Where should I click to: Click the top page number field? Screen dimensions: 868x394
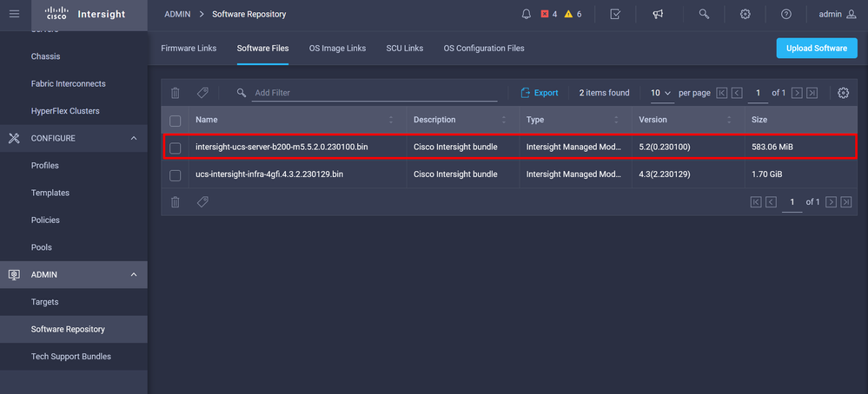(x=758, y=94)
